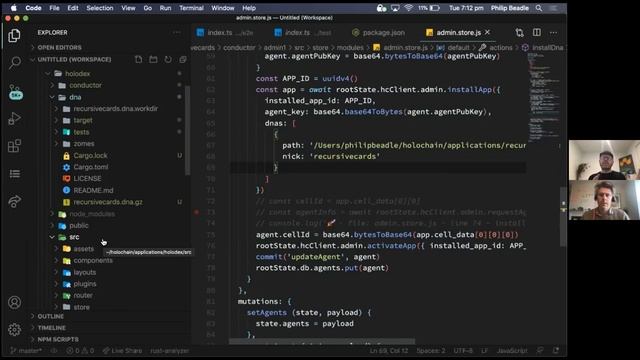640x360 pixels.
Task: Click the editor vertical scrollbar
Action: click(563, 216)
